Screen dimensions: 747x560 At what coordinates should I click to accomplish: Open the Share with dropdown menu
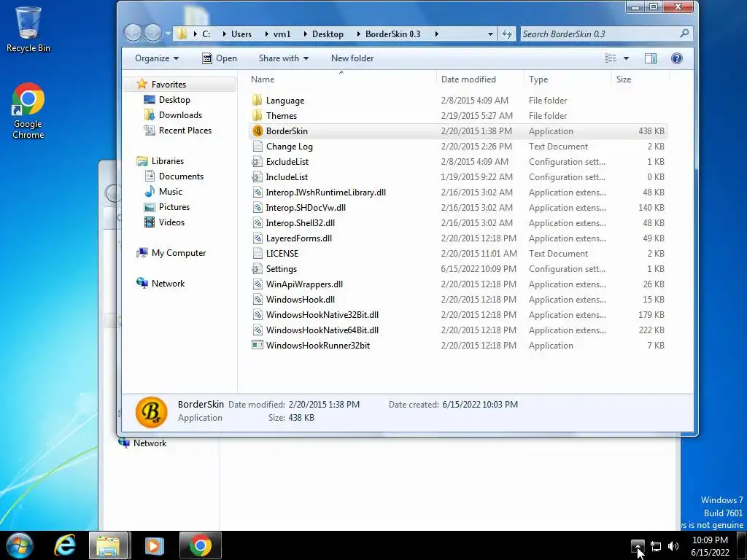[284, 58]
